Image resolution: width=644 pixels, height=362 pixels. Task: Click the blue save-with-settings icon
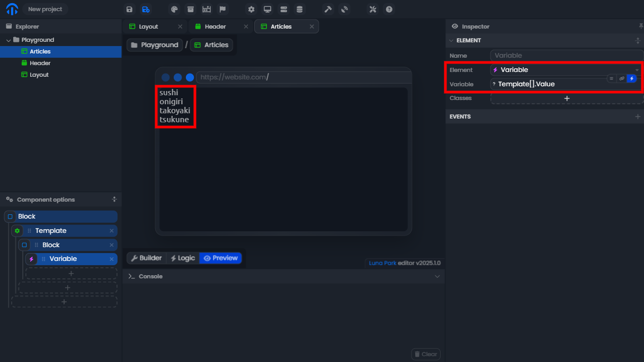click(146, 10)
